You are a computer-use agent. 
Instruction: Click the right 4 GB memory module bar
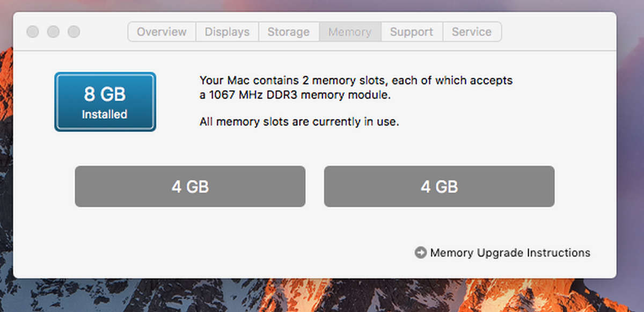click(x=439, y=186)
